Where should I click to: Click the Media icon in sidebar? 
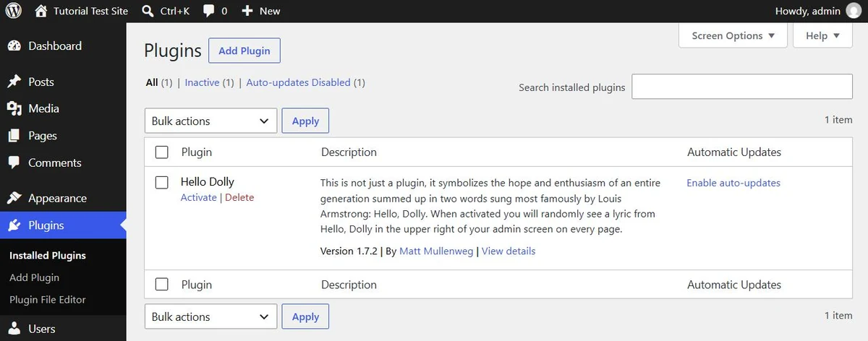(x=14, y=108)
